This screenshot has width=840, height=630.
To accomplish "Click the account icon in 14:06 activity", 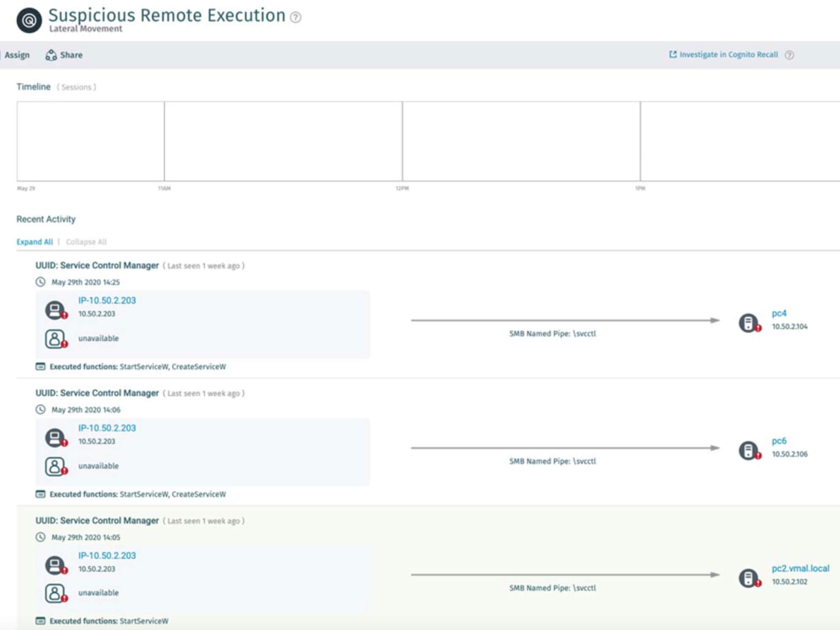I will [55, 466].
